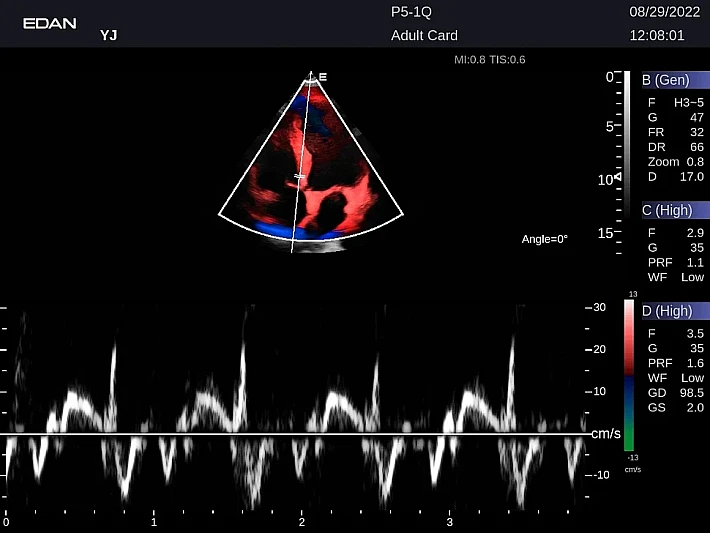The height and width of the screenshot is (533, 710).
Task: Click the Zoom 0.8 parameter
Action: point(675,162)
